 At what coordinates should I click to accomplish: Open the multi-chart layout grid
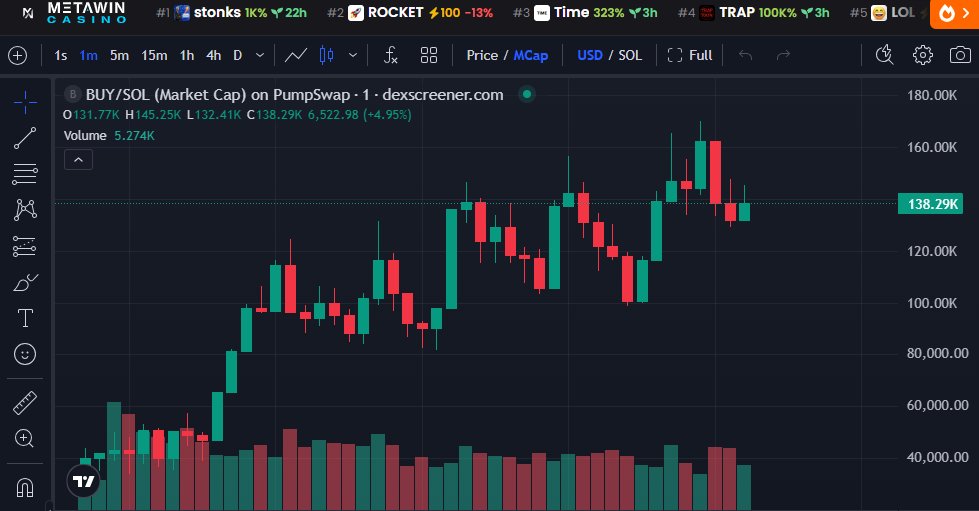[429, 56]
